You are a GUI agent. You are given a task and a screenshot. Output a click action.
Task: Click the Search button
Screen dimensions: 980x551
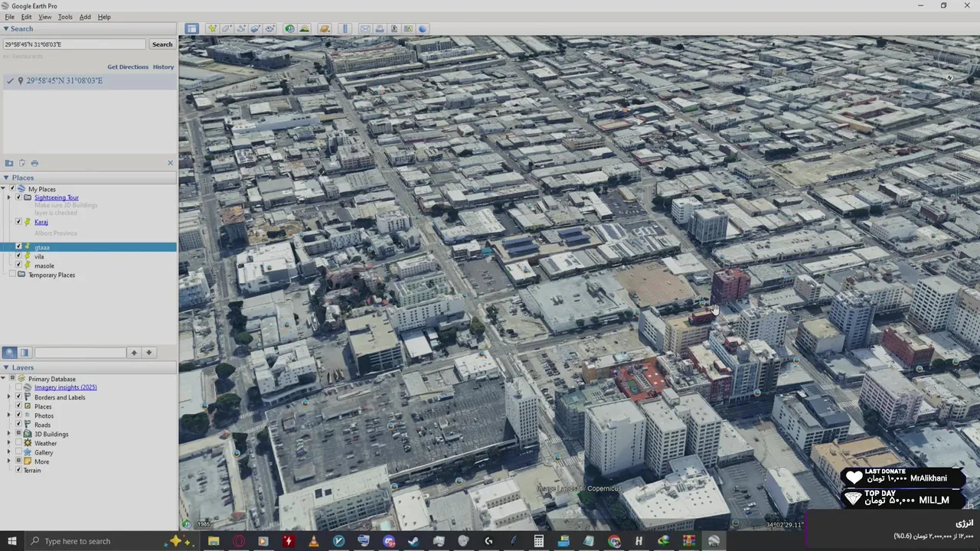[162, 44]
